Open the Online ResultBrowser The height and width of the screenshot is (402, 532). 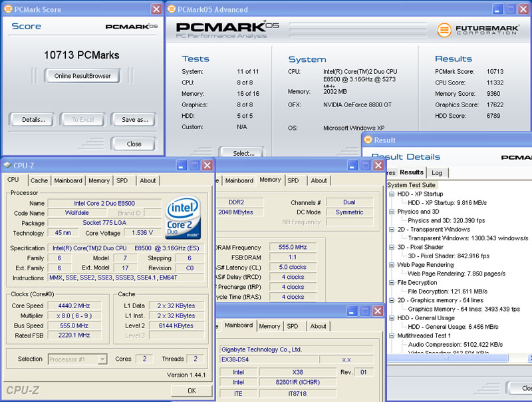coord(82,76)
